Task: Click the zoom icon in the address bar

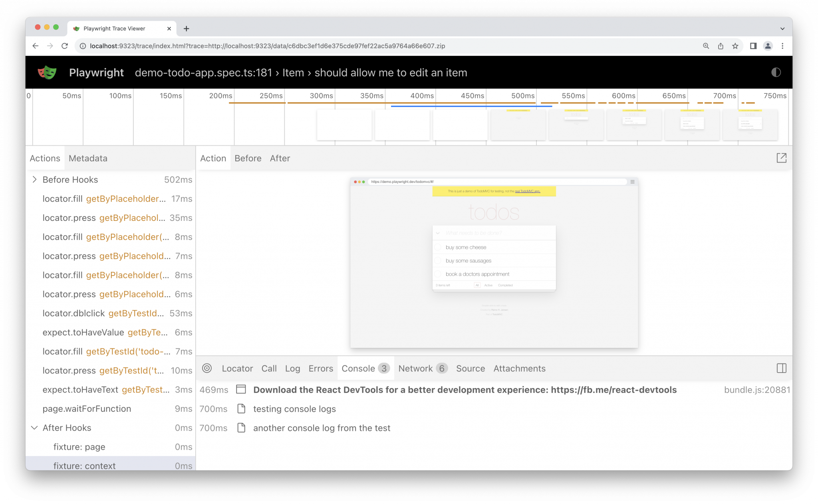Action: click(x=706, y=46)
